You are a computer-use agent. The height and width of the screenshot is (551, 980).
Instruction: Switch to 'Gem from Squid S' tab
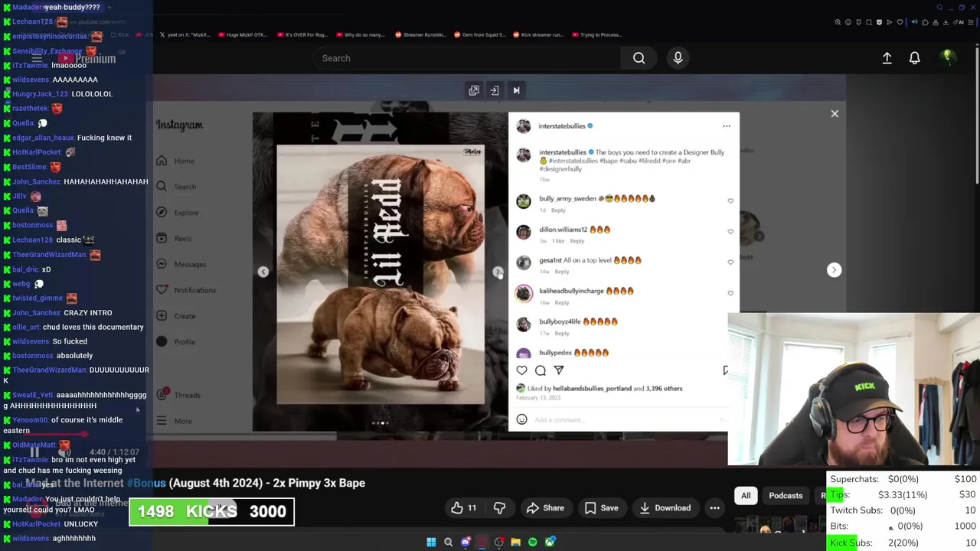(481, 34)
